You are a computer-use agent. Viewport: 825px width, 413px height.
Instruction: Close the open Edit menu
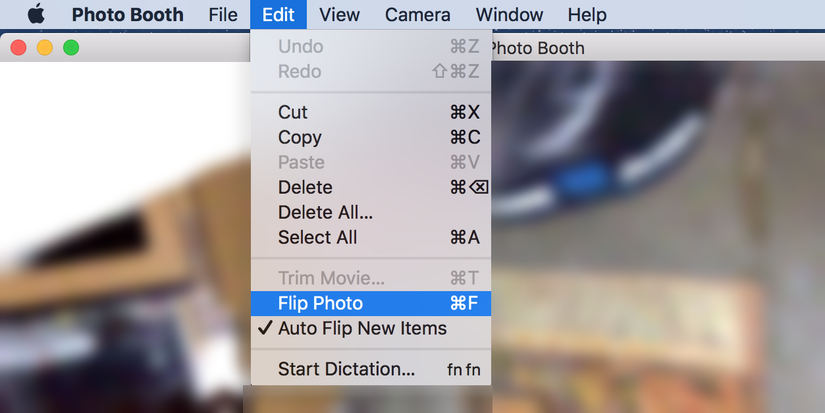[x=278, y=15]
